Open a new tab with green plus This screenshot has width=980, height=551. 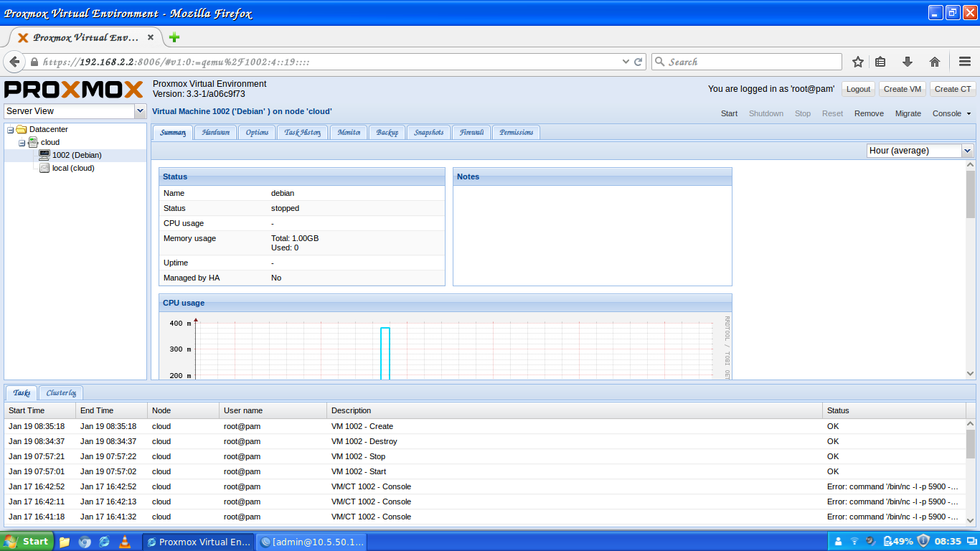click(174, 37)
